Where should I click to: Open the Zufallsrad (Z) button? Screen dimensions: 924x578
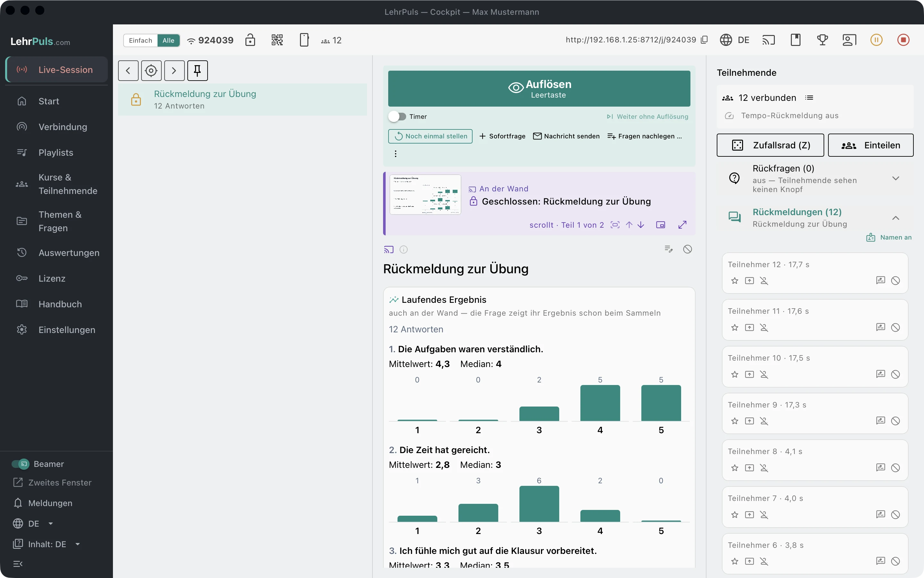tap(770, 145)
